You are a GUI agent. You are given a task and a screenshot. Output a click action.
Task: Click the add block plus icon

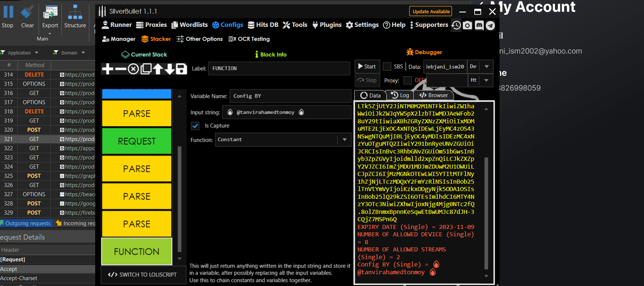[x=107, y=69]
